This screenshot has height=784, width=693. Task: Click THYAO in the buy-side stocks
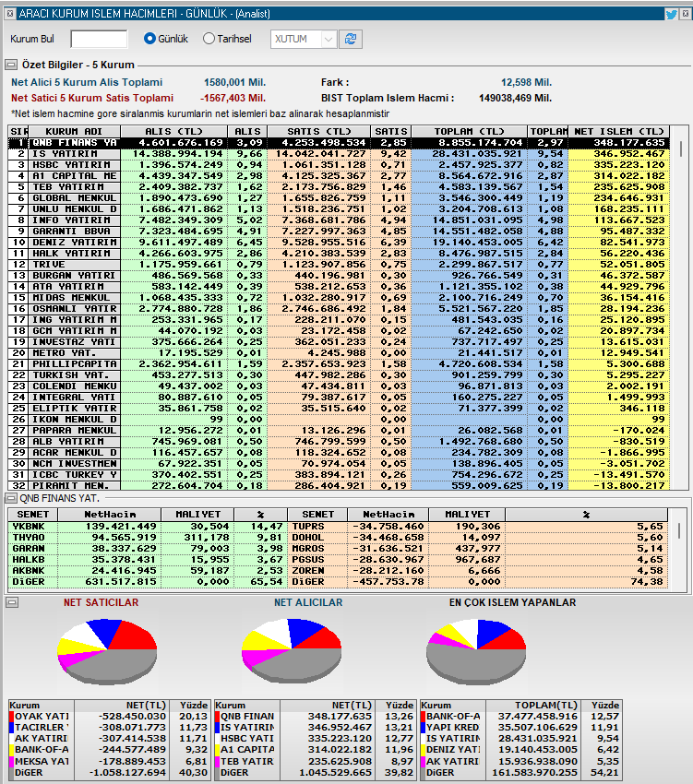pos(29,538)
